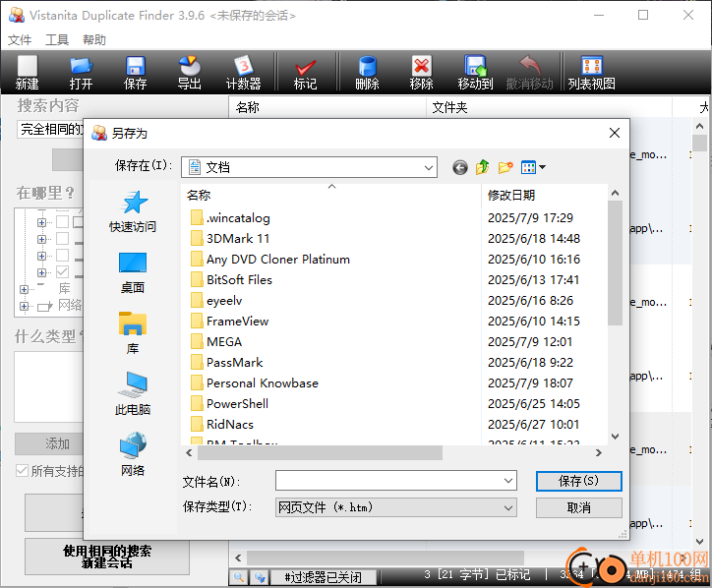The height and width of the screenshot is (588, 712).
Task: Expand the 网络 tree node
Action: pyautogui.click(x=24, y=306)
